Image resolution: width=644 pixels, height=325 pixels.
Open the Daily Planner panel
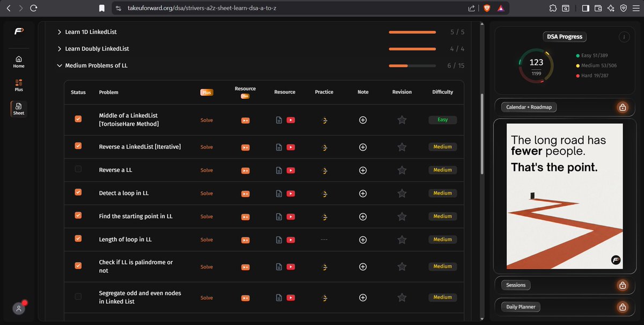tap(522, 307)
